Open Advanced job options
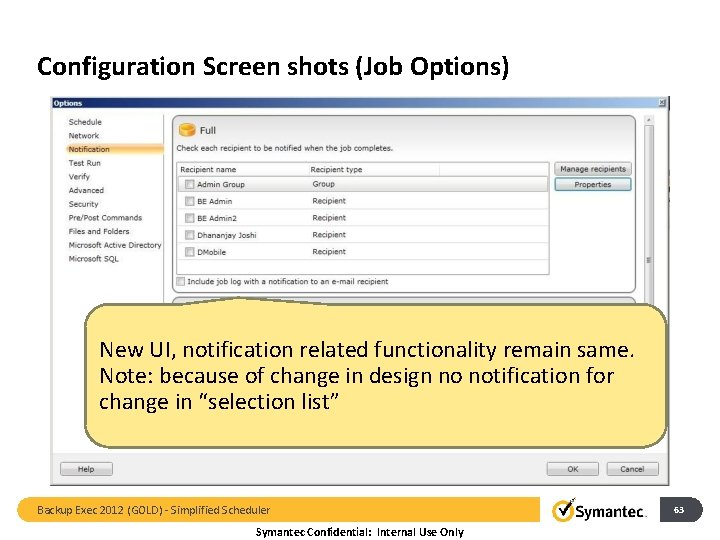This screenshot has height=540, width=720. tap(86, 190)
